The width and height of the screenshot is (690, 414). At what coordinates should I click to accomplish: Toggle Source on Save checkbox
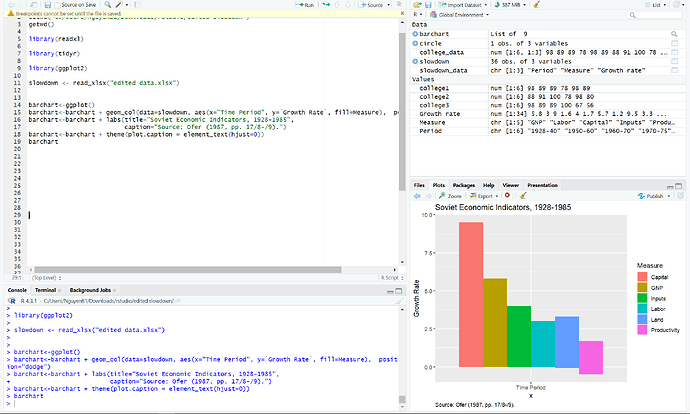(x=57, y=5)
